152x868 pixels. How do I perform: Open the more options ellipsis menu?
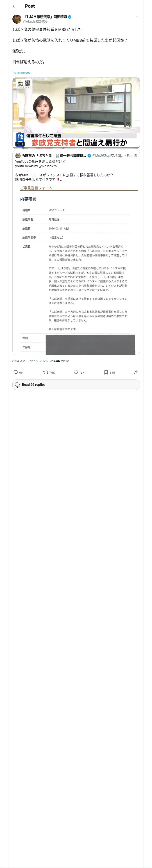[138, 17]
